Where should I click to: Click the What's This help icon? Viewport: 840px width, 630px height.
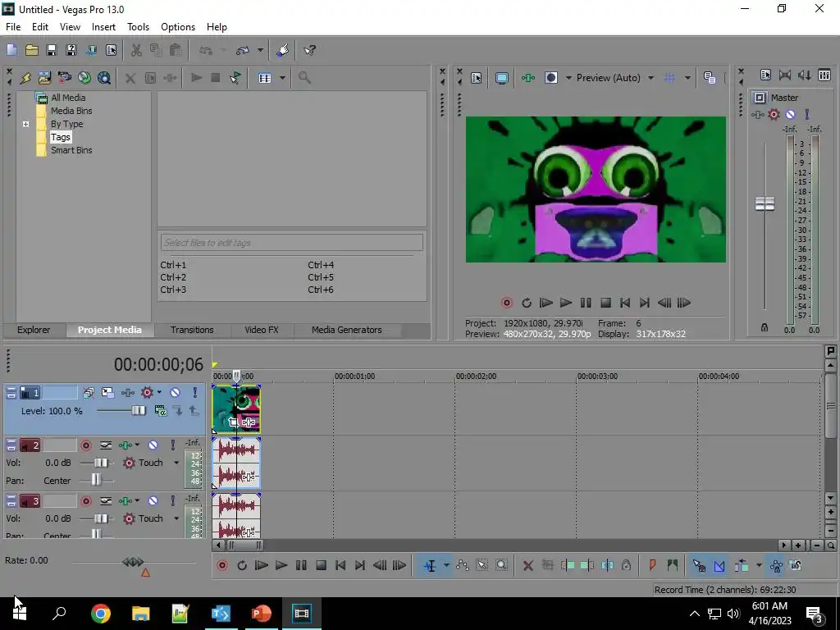pos(309,50)
